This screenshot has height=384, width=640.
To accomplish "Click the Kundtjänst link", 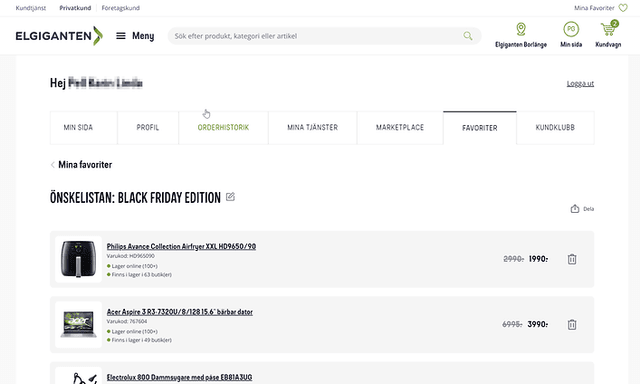I will [31, 8].
